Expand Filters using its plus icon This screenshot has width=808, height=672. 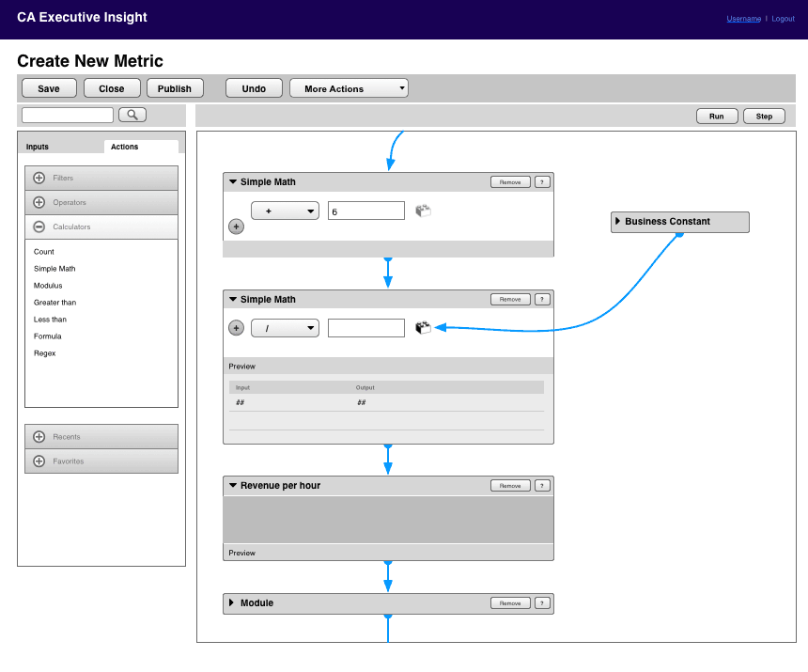[x=39, y=178]
